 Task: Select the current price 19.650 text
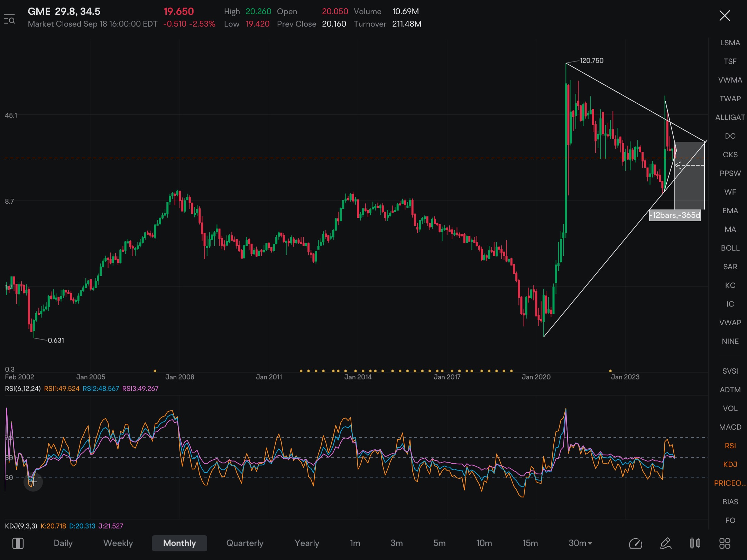178,11
